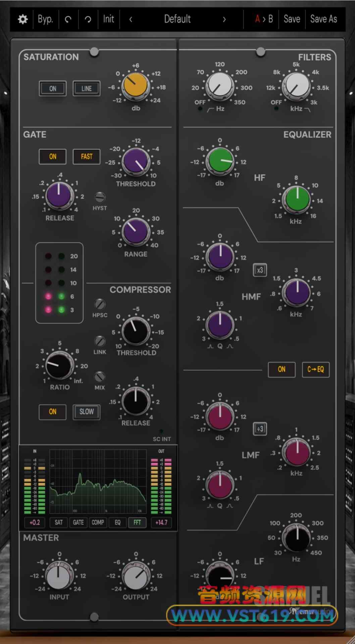Screen dimensions: 355x644
Task: Click the Gate THRESHOLD purple knob
Action: [x=136, y=161]
